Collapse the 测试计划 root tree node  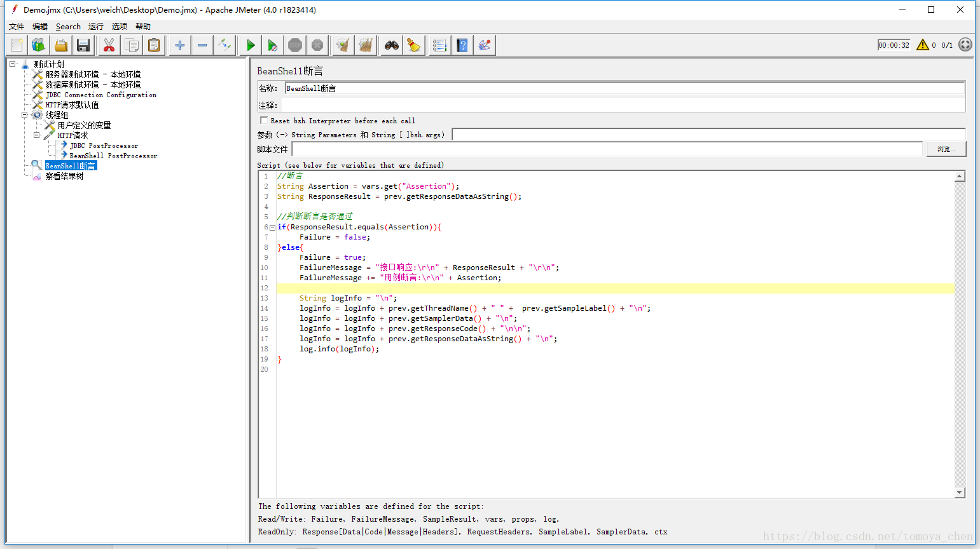coord(12,64)
